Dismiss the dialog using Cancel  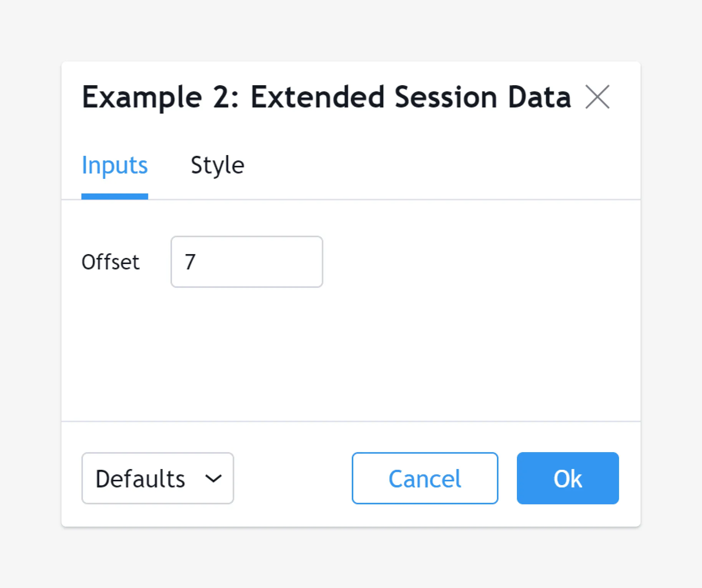pyautogui.click(x=425, y=478)
